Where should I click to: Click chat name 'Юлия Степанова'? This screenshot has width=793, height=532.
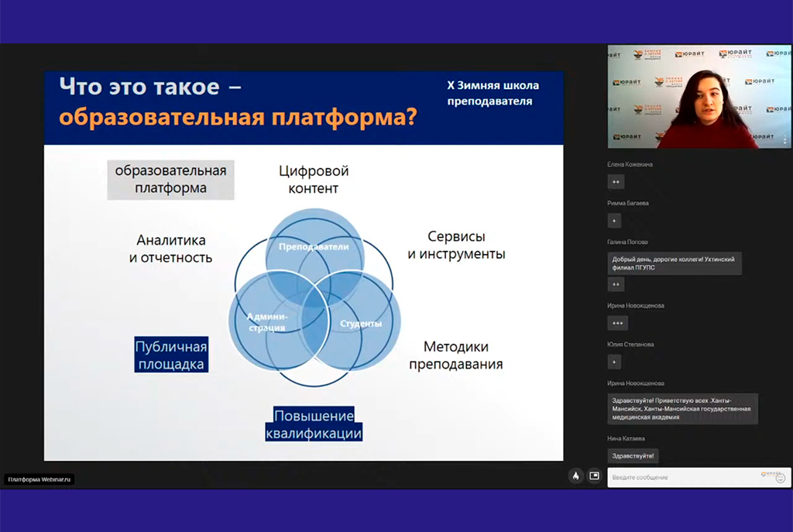pos(630,345)
